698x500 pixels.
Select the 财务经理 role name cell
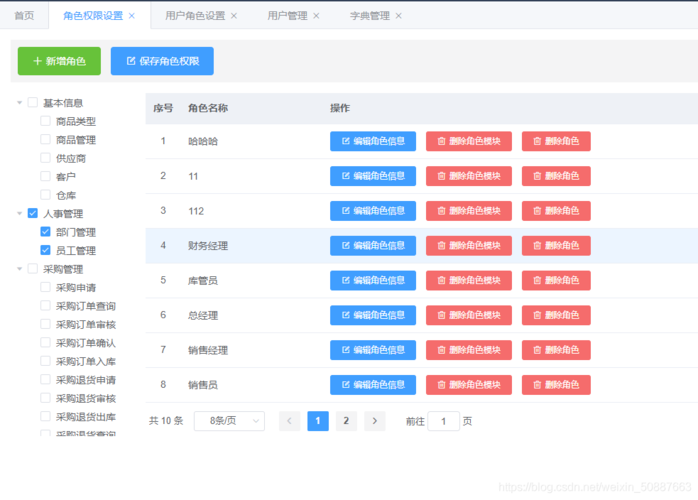[x=208, y=246]
